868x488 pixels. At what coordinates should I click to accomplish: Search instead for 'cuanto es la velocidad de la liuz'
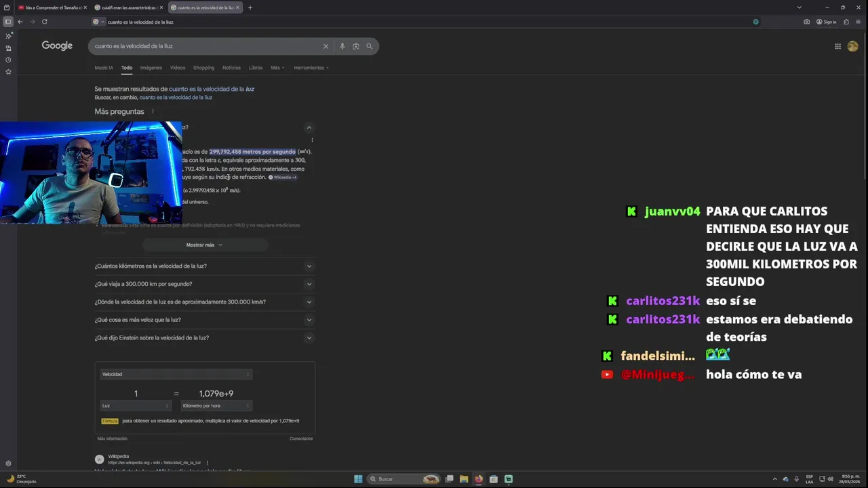tap(176, 98)
